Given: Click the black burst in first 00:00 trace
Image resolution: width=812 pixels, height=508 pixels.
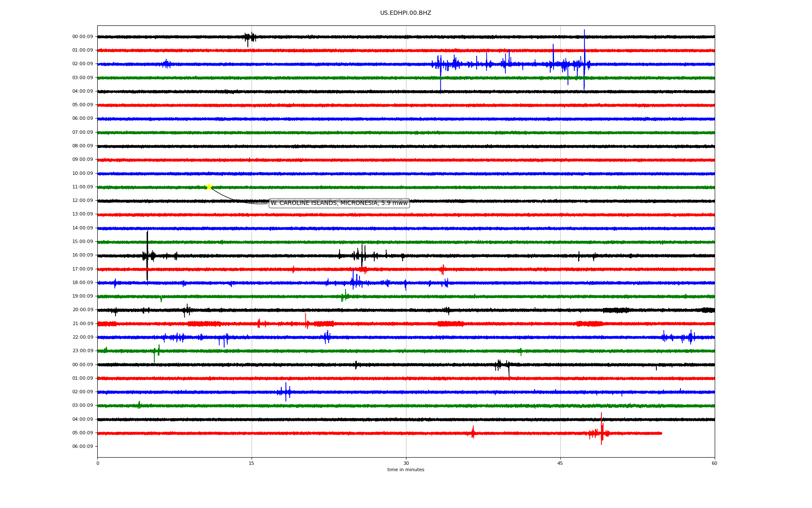Looking at the screenshot, I should click(x=250, y=37).
